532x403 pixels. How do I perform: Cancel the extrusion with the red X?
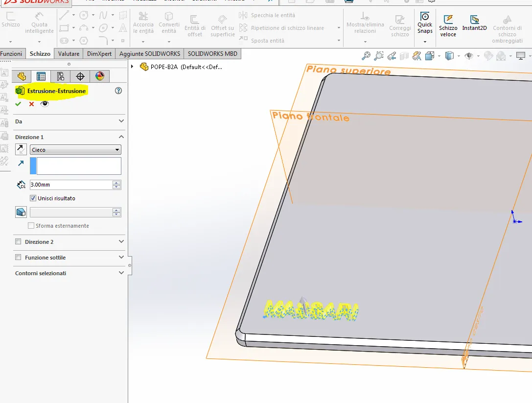[x=31, y=104]
